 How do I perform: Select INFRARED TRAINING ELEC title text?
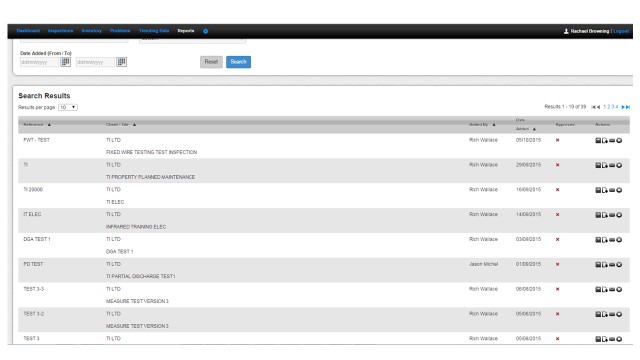[x=136, y=227]
